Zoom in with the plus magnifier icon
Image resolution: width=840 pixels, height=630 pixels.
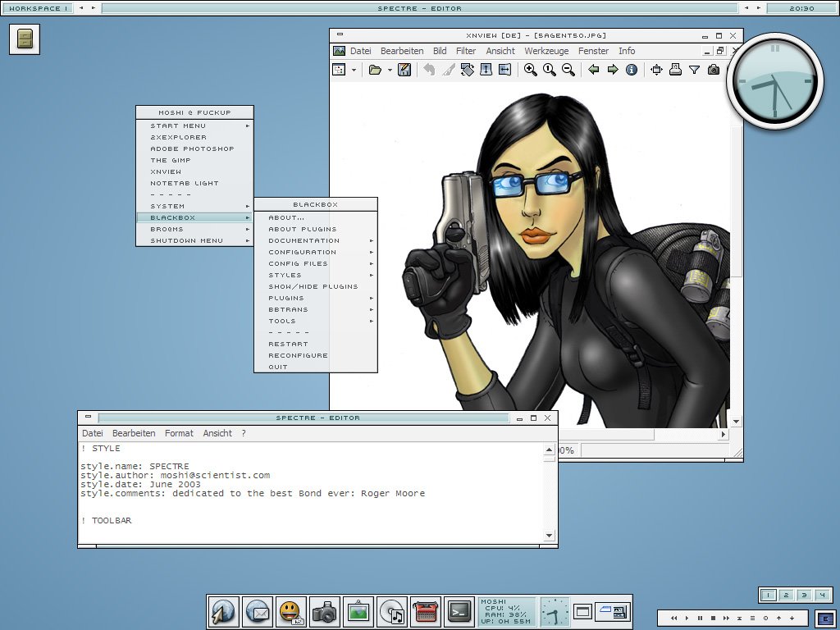(531, 70)
